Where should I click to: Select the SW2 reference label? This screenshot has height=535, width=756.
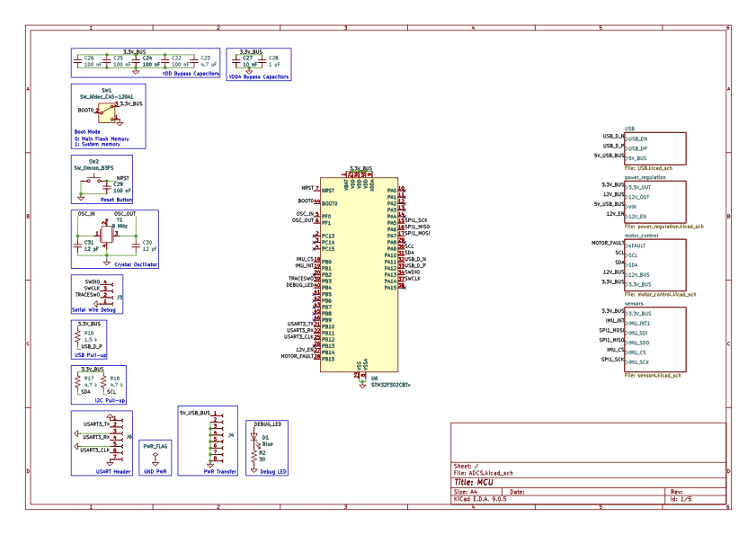point(93,162)
